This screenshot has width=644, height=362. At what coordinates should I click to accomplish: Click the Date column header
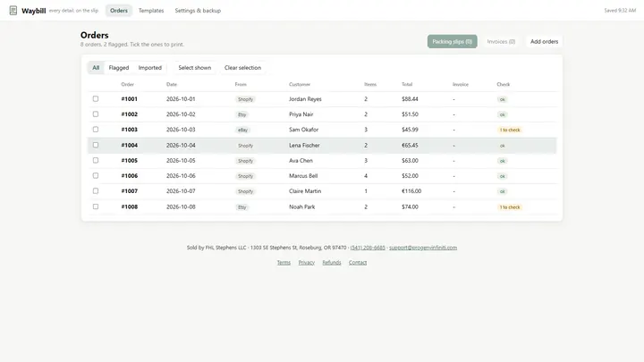click(x=172, y=84)
